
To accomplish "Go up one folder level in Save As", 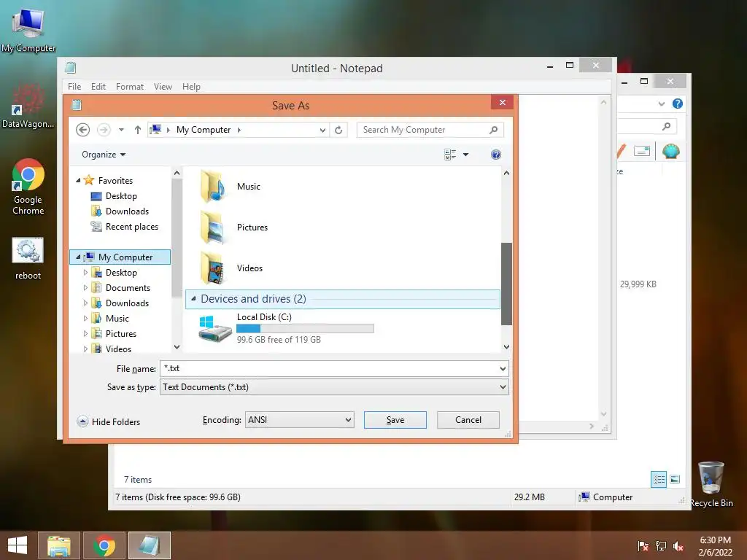I will [x=138, y=130].
